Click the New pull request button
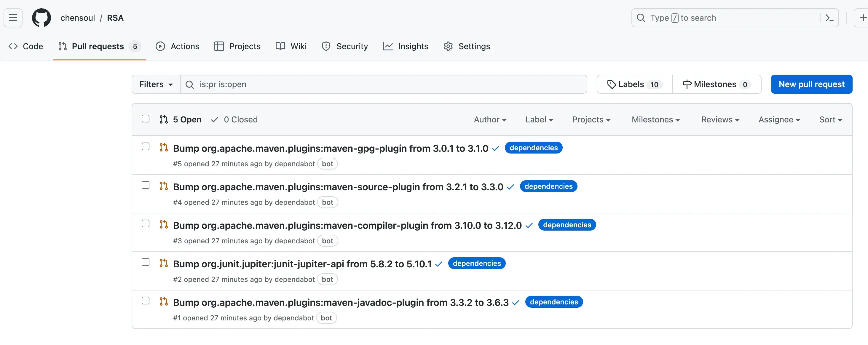This screenshot has height=345, width=868. pyautogui.click(x=811, y=84)
